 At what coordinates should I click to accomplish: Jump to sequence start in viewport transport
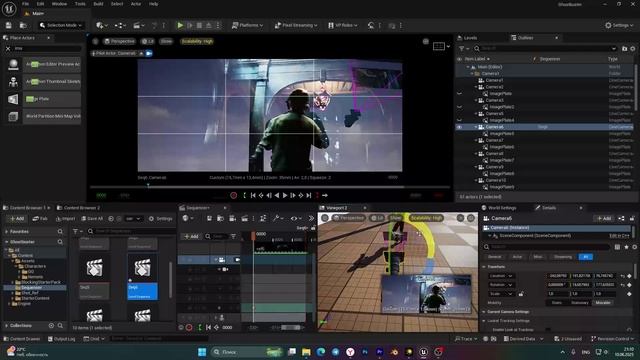pyautogui.click(x=253, y=196)
